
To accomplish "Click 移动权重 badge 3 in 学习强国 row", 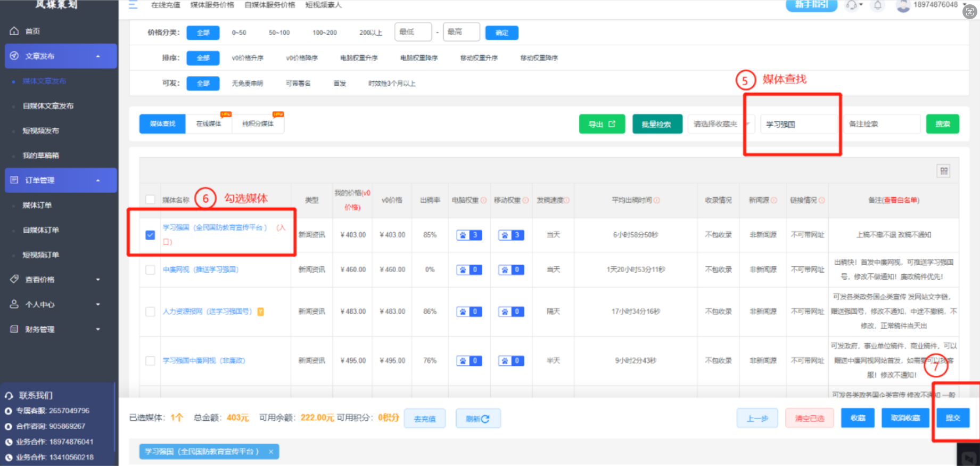I will (x=511, y=235).
